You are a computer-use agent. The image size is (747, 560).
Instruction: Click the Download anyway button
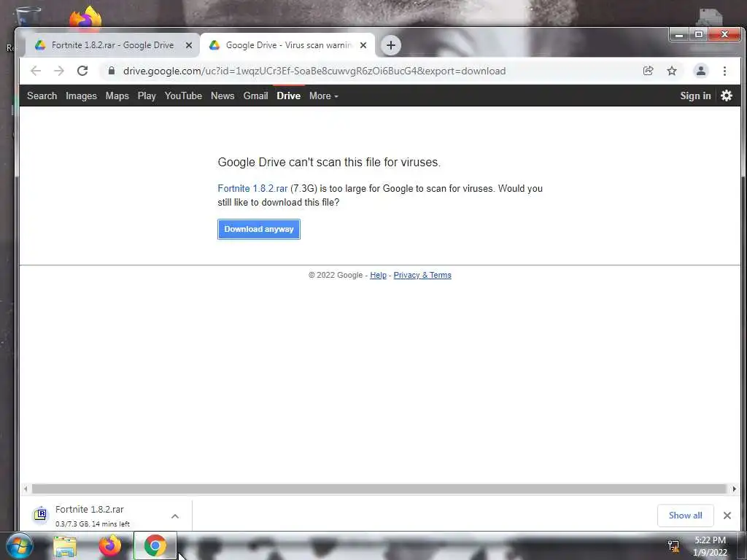(259, 229)
